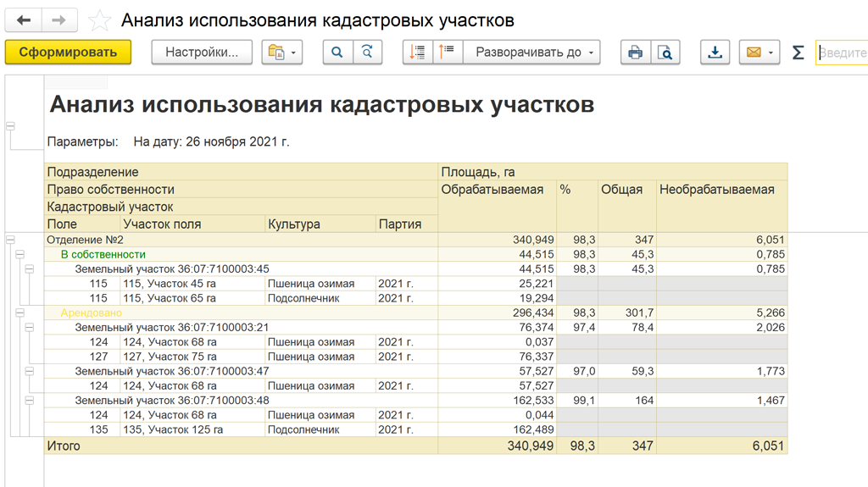Image resolution: width=868 pixels, height=487 pixels.
Task: Collapse the В собственности group
Action: click(x=19, y=254)
